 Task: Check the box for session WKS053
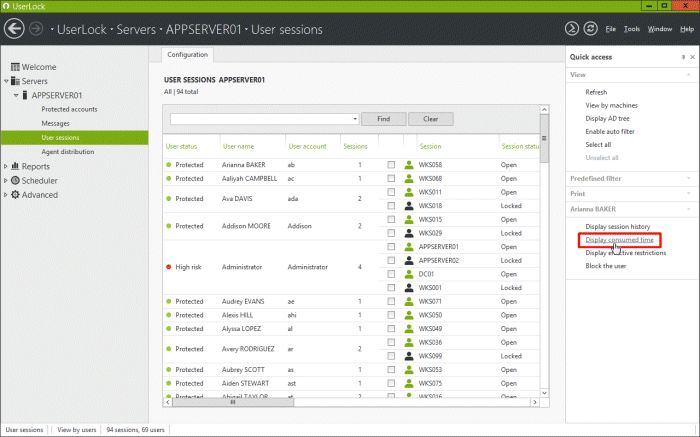[391, 370]
